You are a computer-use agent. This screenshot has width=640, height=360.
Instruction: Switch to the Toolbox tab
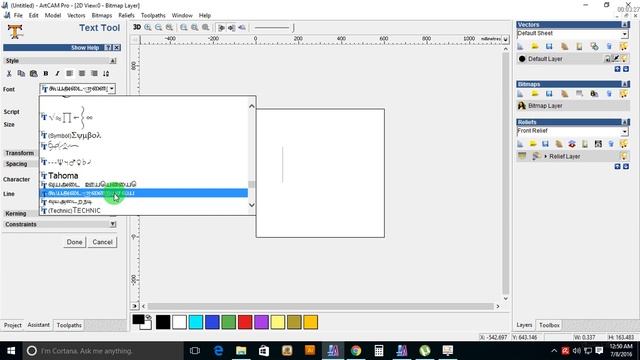click(x=549, y=325)
